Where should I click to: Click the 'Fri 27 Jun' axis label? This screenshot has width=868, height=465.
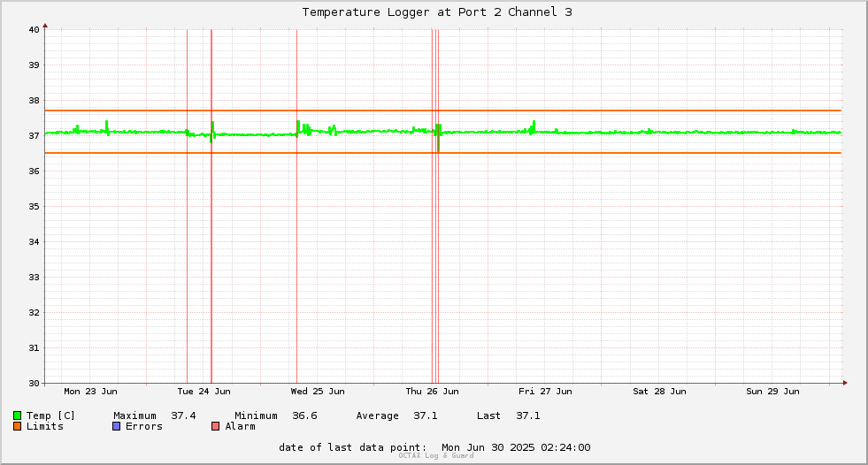[545, 392]
